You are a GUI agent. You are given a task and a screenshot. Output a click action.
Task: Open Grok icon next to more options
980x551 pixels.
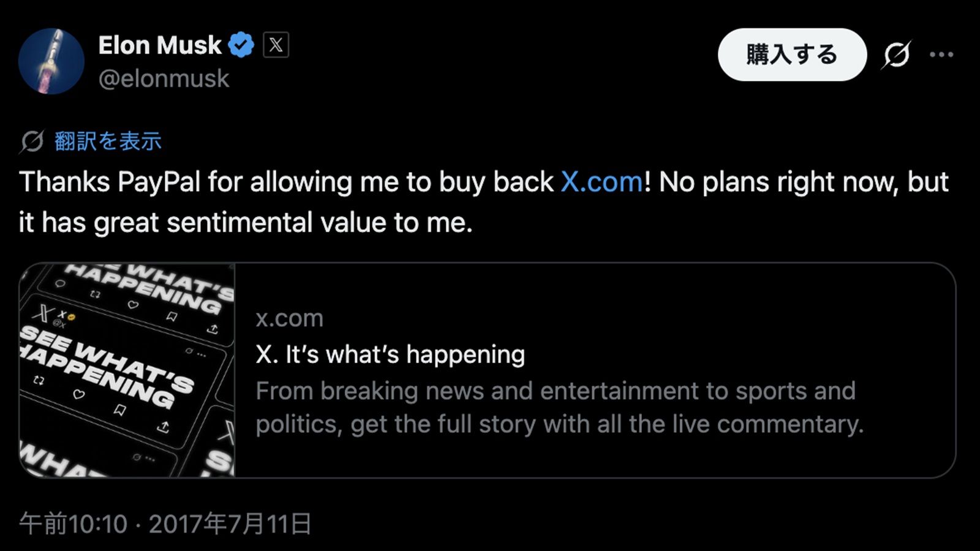(x=897, y=55)
